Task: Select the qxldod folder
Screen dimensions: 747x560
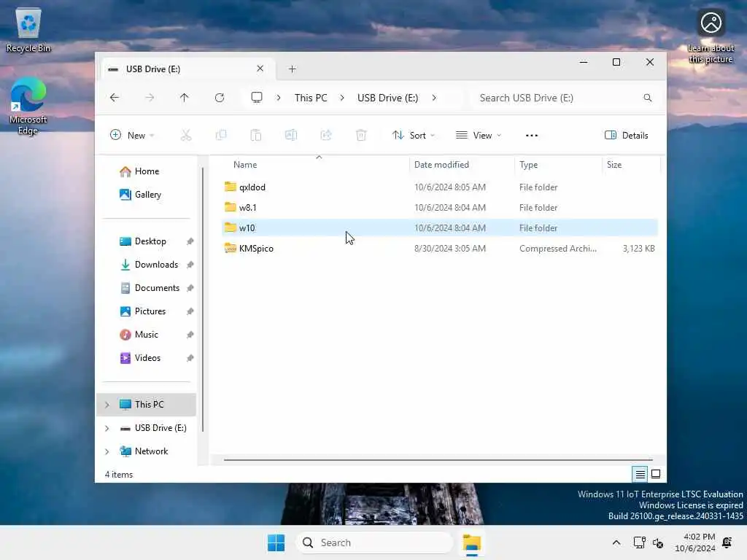Action: pyautogui.click(x=439, y=187)
